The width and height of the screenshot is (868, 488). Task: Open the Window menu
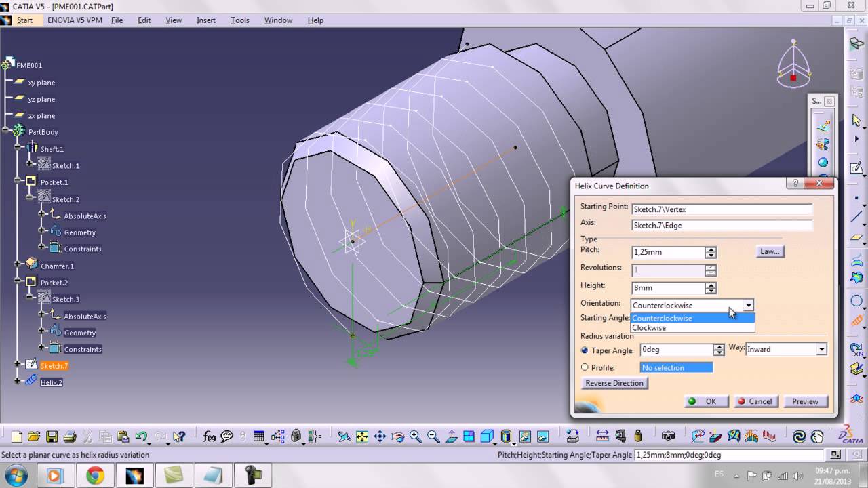(x=278, y=20)
